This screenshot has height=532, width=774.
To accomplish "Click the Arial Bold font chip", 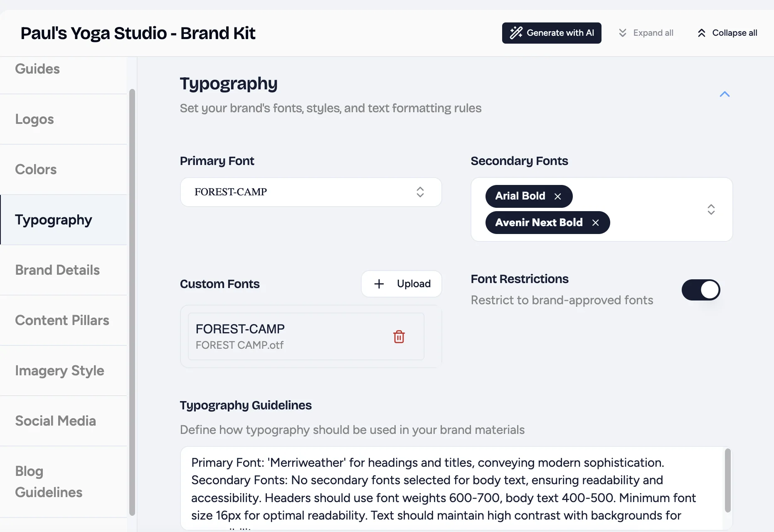I will tap(529, 196).
